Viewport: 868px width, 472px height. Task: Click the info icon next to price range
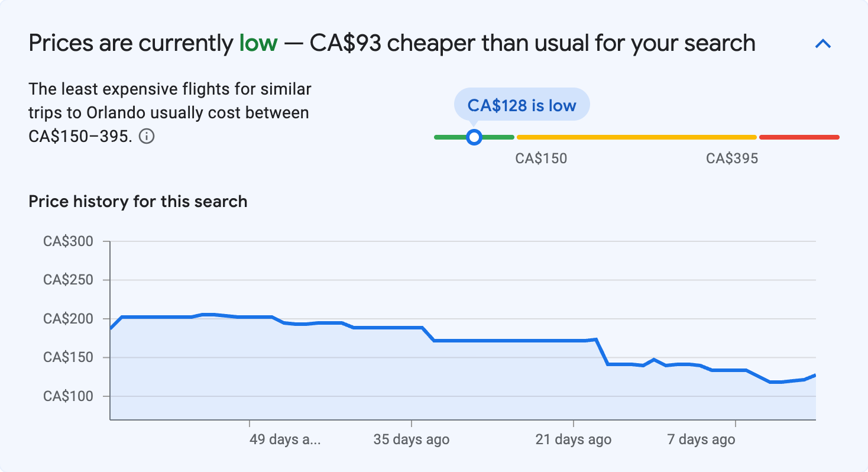click(x=148, y=136)
